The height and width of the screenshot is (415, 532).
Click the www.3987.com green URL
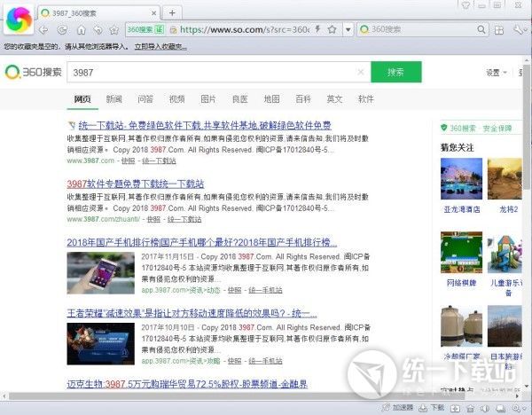click(x=90, y=161)
